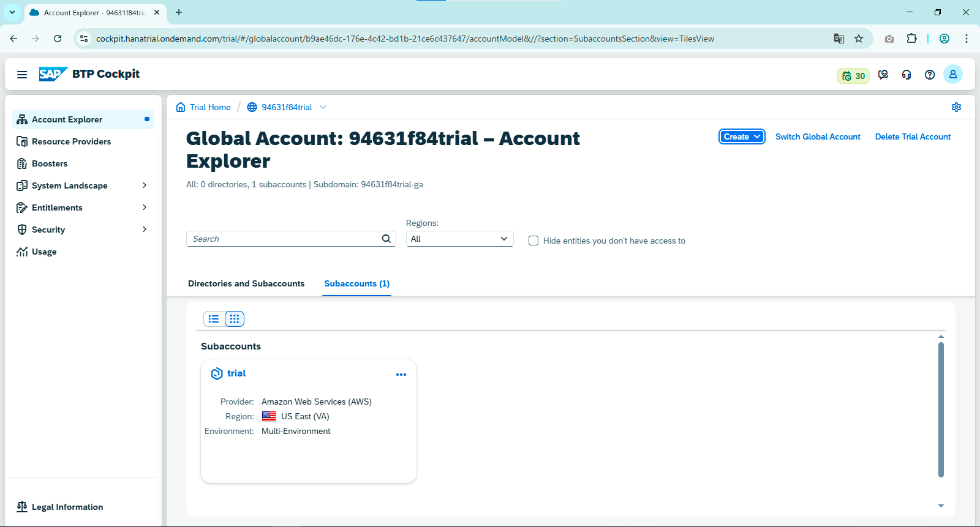
Task: Open Chrome profile icon
Action: coord(944,39)
